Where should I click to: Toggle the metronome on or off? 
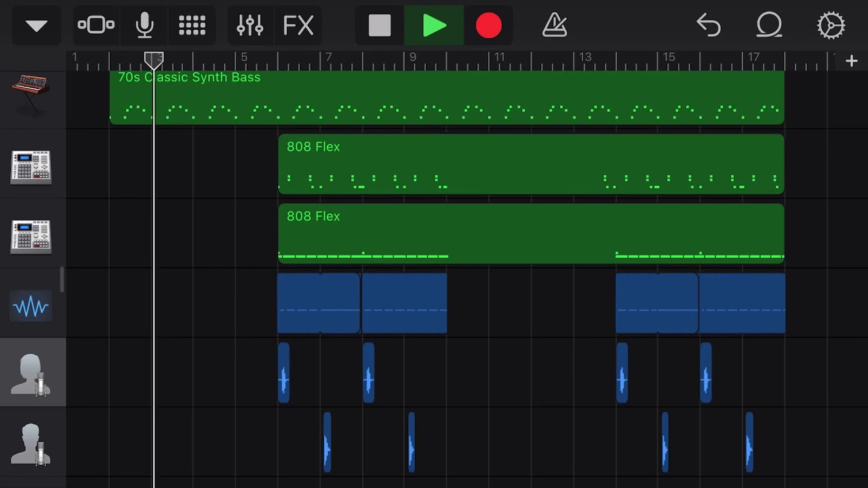pyautogui.click(x=554, y=26)
